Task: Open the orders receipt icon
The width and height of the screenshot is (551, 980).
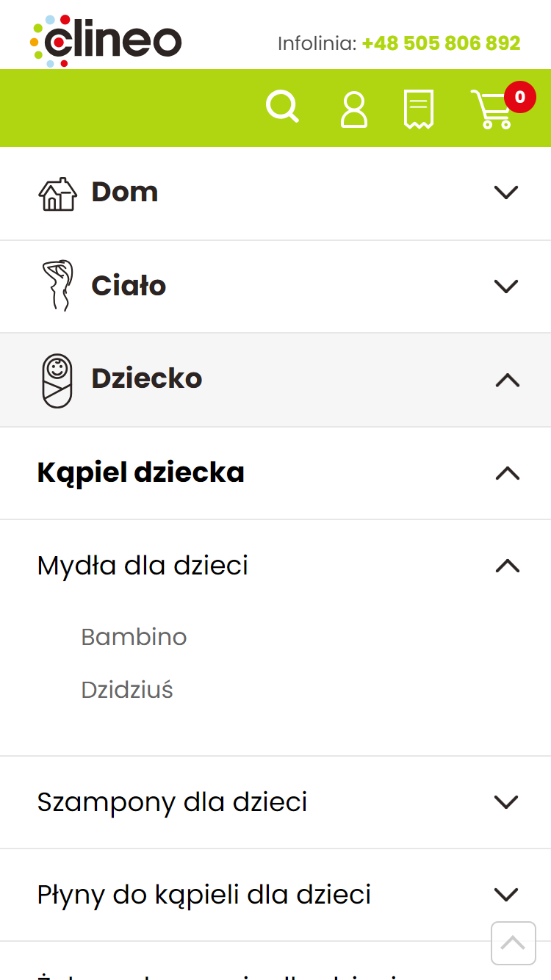Action: tap(419, 109)
